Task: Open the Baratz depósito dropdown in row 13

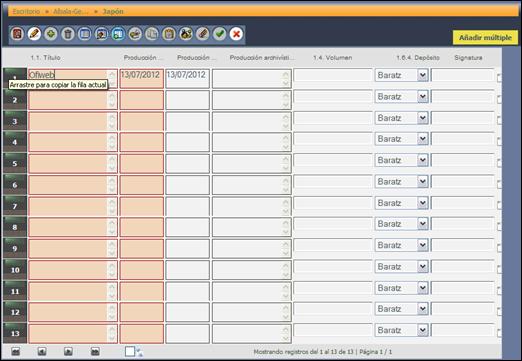Action: (422, 330)
